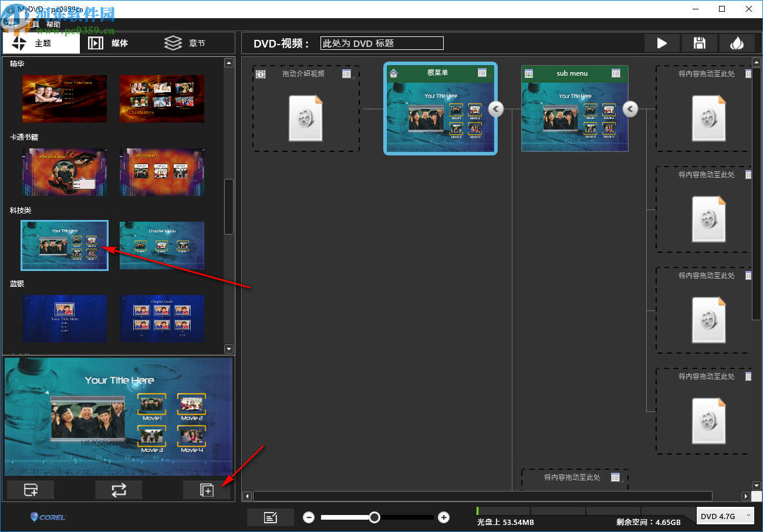Click the add-new-menu icon below the theme preview

[x=30, y=489]
